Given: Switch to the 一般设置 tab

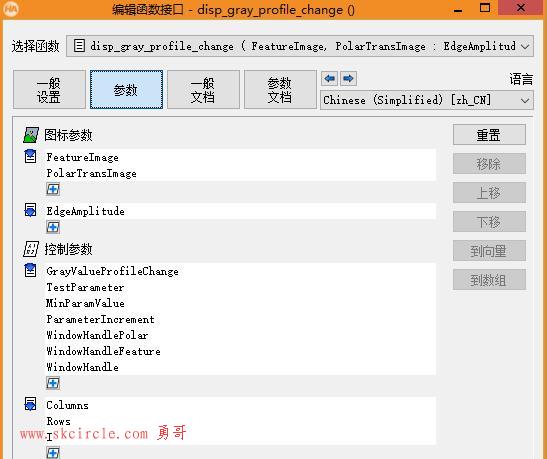Looking at the screenshot, I should (x=49, y=90).
